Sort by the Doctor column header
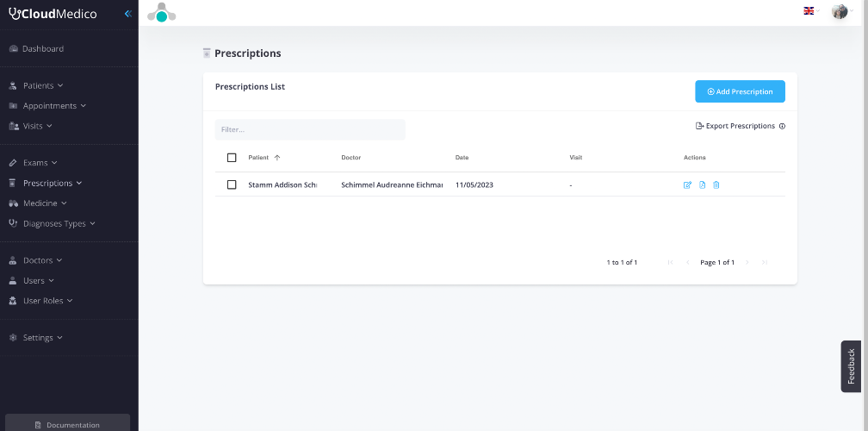868x431 pixels. tap(351, 158)
